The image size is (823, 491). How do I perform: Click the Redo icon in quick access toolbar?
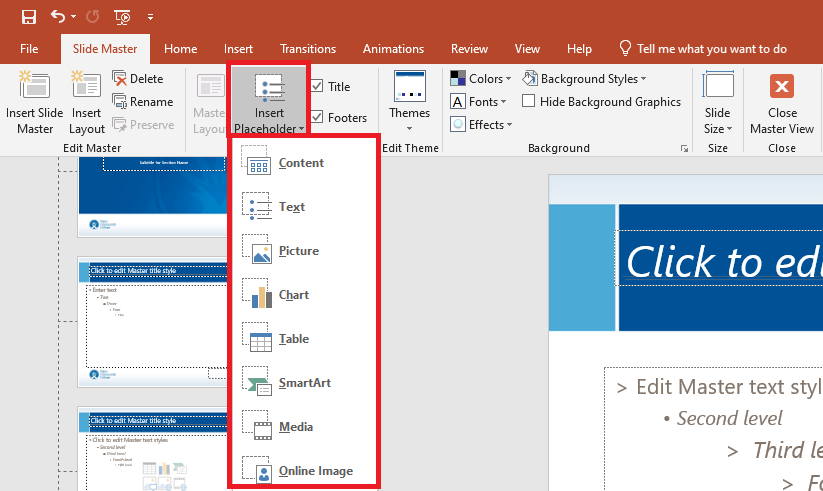[92, 17]
